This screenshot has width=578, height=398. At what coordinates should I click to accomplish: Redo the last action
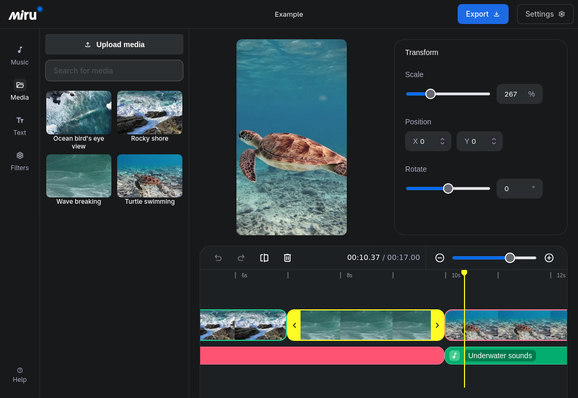coord(241,258)
